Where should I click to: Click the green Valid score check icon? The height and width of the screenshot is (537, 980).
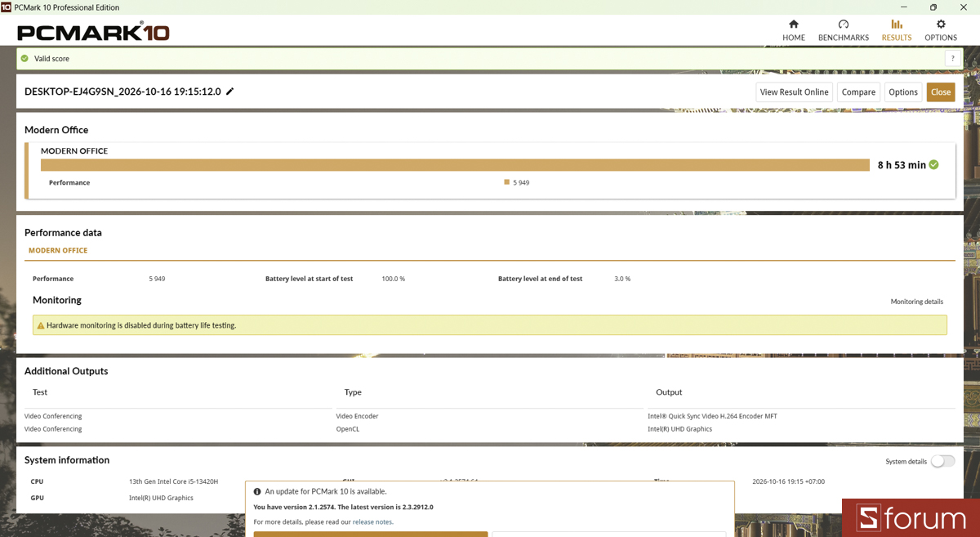click(x=24, y=59)
